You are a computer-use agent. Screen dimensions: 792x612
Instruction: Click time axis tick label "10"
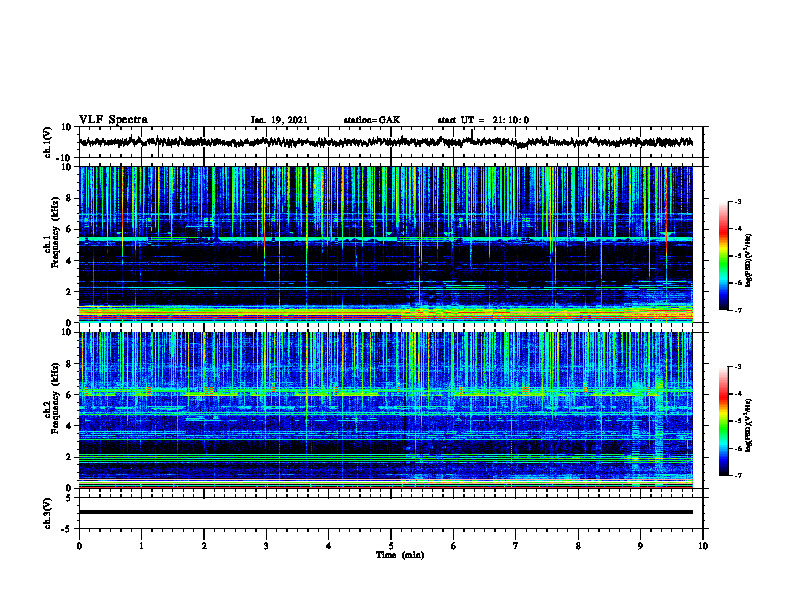[703, 546]
